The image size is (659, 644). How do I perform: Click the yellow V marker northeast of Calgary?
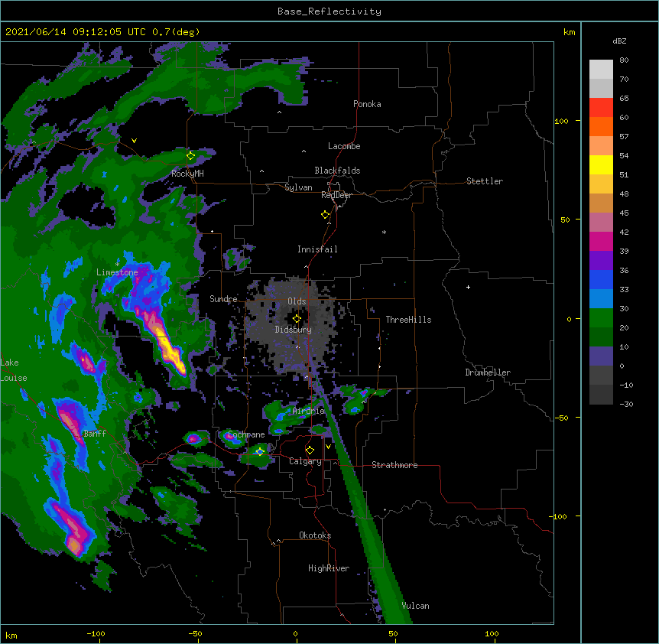coord(328,447)
